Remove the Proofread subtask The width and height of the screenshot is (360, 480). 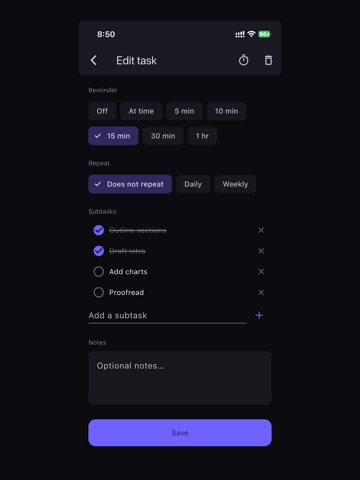(261, 292)
